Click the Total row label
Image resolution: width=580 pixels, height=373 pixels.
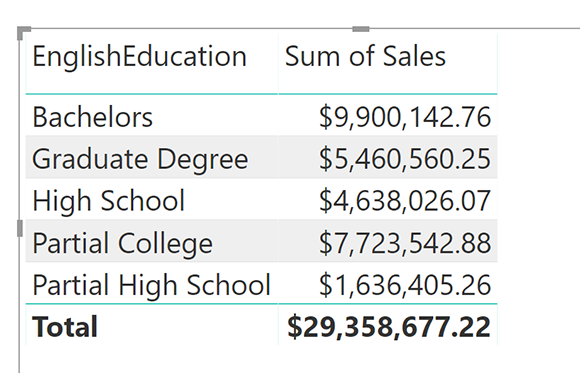point(65,327)
